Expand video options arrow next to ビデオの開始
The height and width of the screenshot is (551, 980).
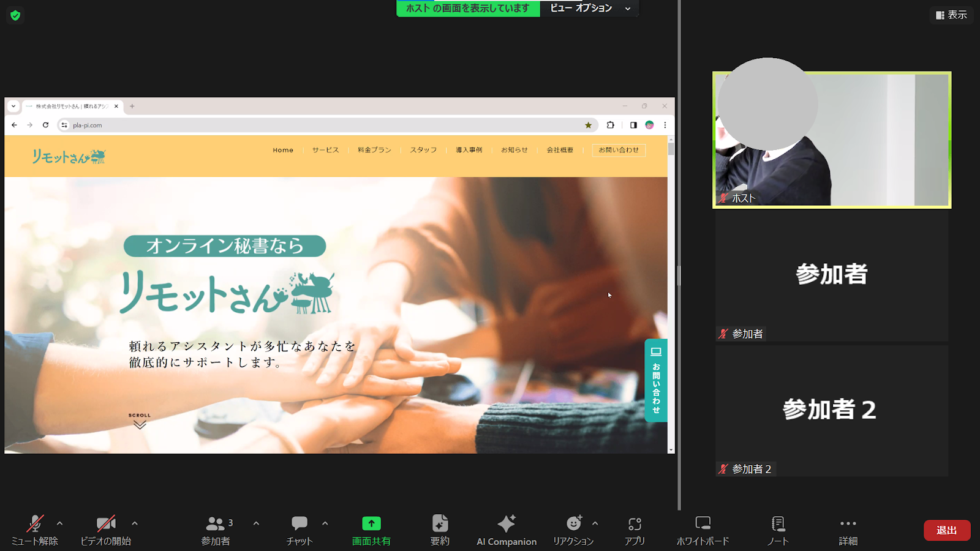click(135, 523)
